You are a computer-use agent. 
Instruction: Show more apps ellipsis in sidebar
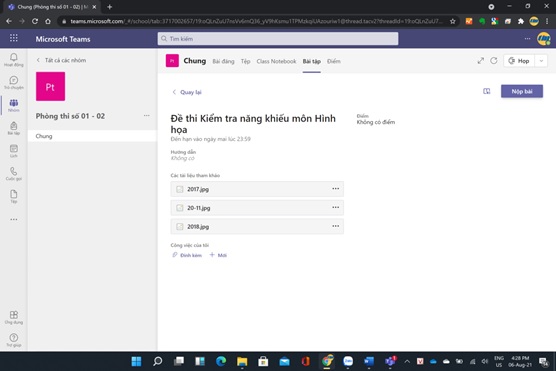coord(13,220)
